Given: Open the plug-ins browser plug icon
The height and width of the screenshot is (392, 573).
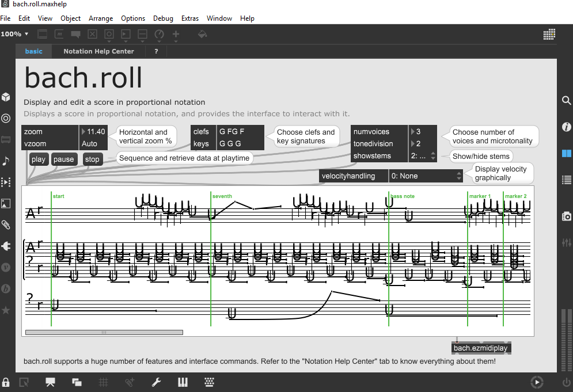Looking at the screenshot, I should click(6, 246).
